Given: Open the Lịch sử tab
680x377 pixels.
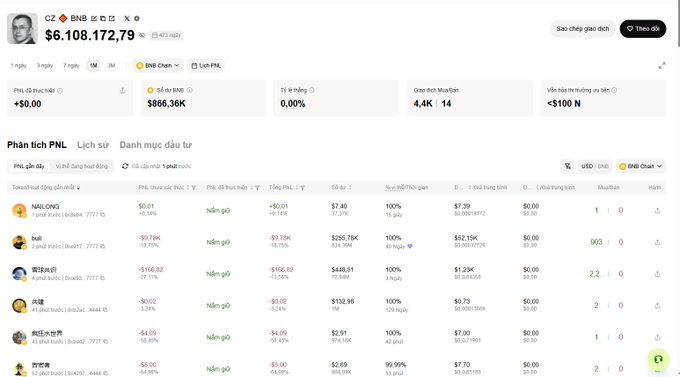Looking at the screenshot, I should coord(93,145).
